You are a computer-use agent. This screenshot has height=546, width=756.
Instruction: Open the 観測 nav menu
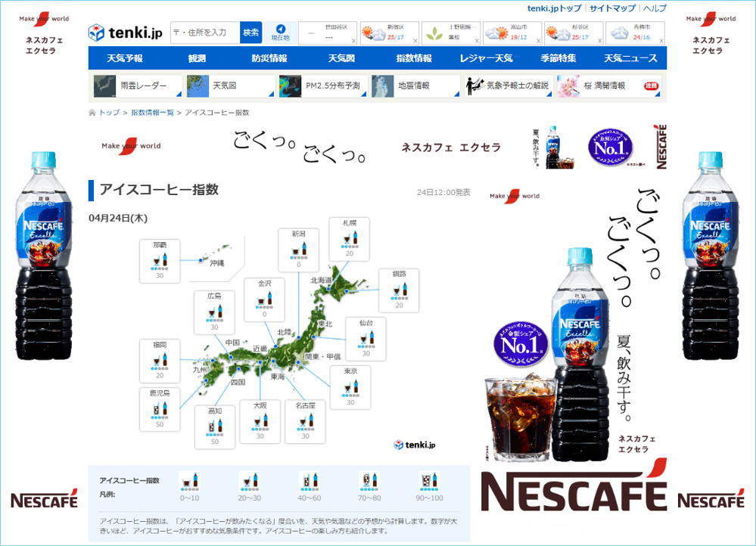[197, 58]
